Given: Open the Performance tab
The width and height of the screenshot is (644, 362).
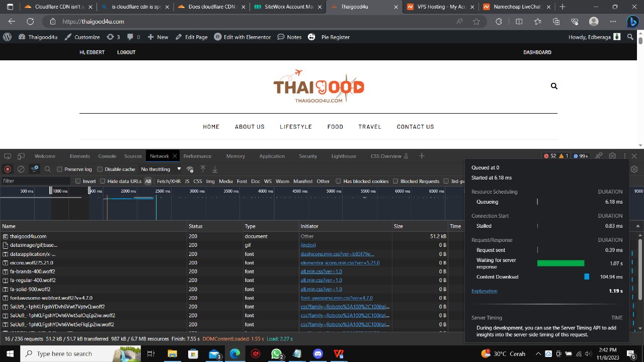Looking at the screenshot, I should (x=197, y=156).
